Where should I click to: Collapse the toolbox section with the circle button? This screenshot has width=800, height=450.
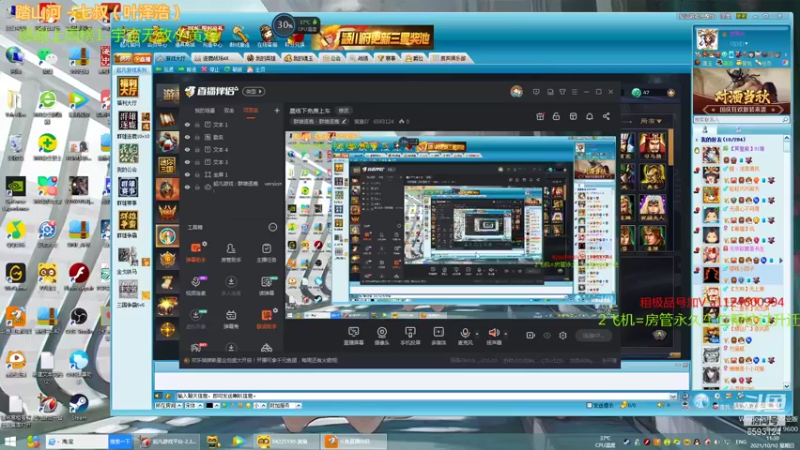pyautogui.click(x=272, y=227)
